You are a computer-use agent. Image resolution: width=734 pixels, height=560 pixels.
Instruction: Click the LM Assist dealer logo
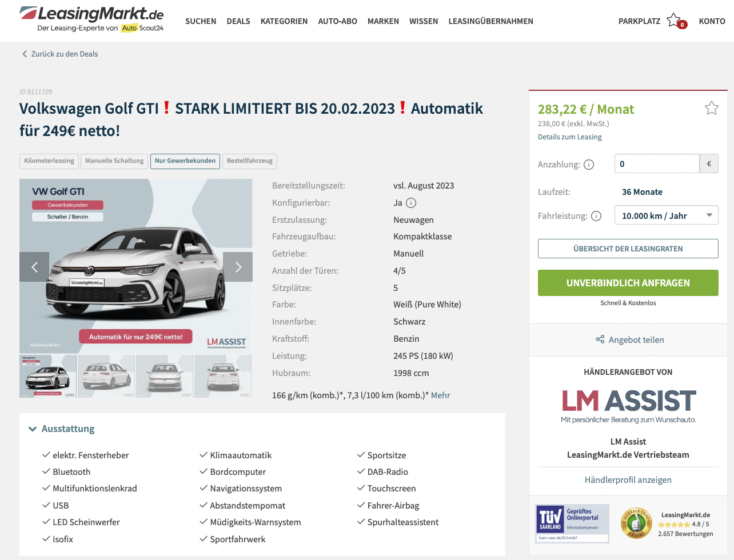click(628, 406)
